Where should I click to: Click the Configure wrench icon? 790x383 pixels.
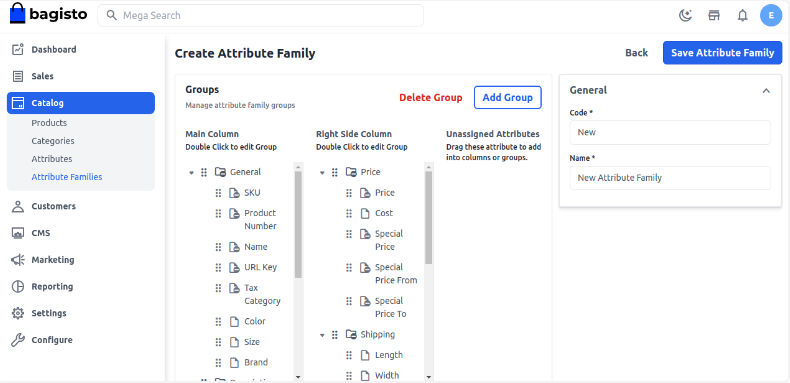click(x=18, y=340)
